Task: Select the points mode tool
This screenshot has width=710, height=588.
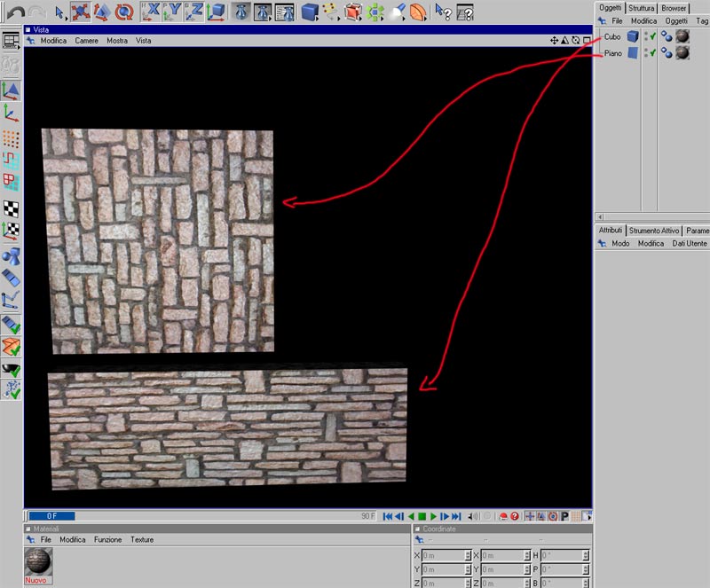Action: [x=11, y=139]
